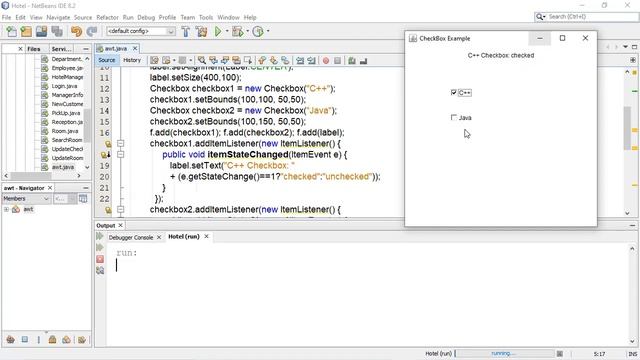Uncheck the C++ checkbox in CheckBox Example
This screenshot has width=640, height=360.
453,92
